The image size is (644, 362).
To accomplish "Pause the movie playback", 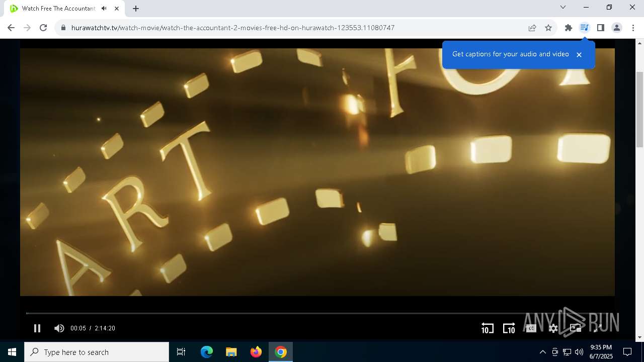I will point(37,328).
